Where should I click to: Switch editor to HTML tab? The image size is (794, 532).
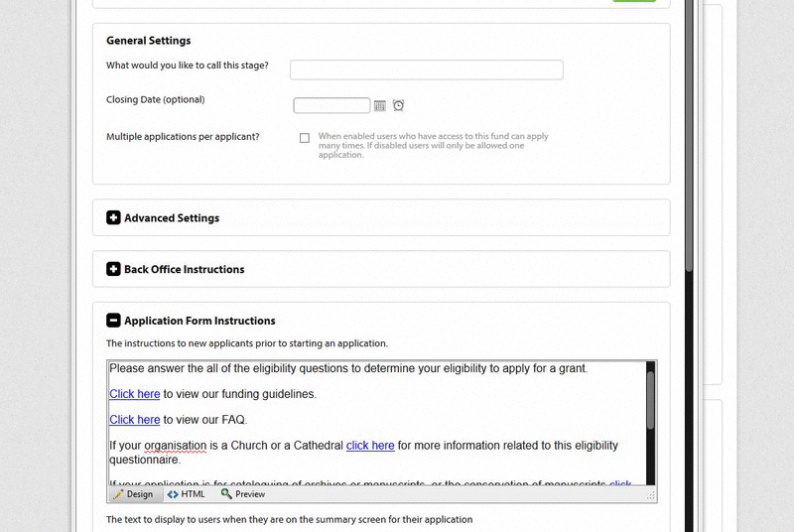(x=187, y=494)
